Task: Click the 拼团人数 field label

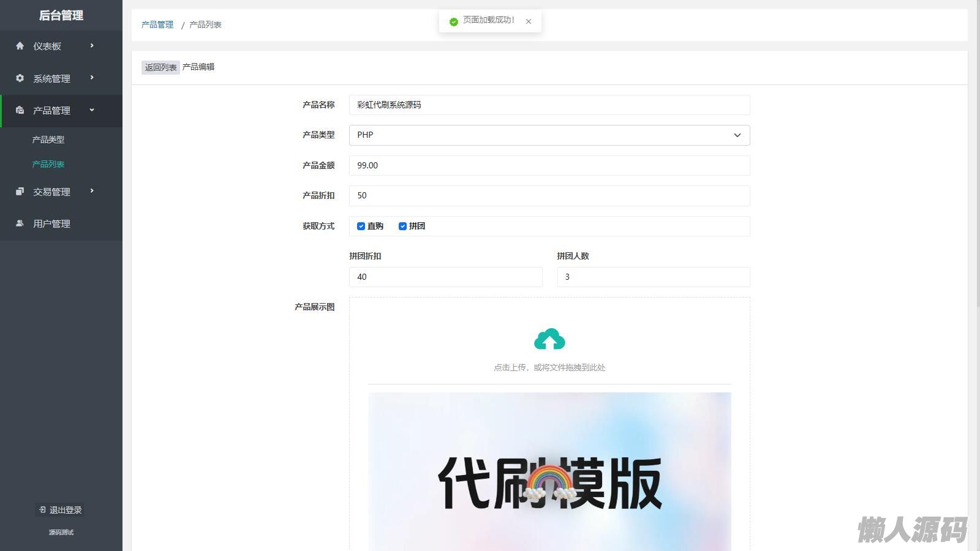Action: point(573,256)
